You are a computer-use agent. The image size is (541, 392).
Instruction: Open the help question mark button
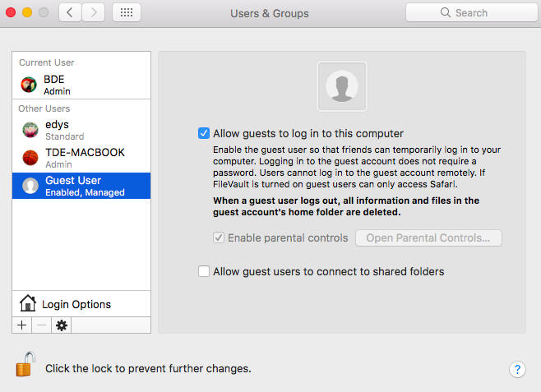point(517,369)
